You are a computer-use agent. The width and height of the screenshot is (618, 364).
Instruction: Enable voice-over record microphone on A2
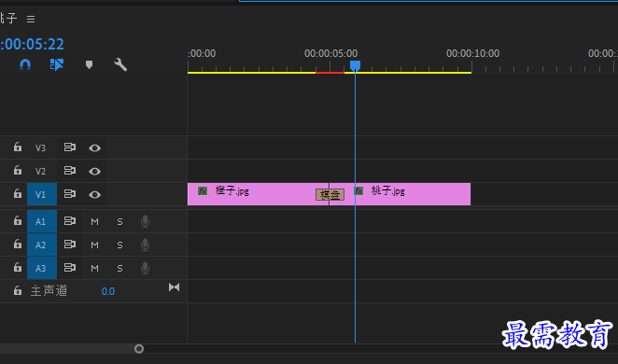coord(145,245)
